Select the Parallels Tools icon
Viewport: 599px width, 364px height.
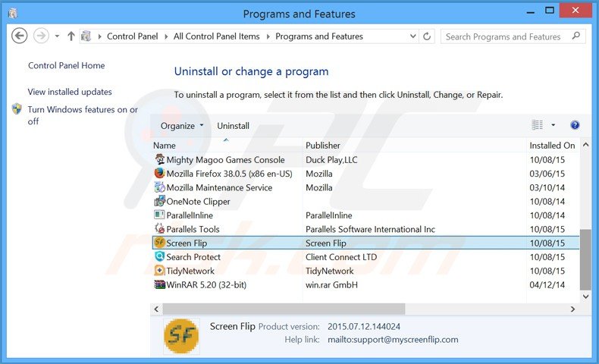coord(160,229)
